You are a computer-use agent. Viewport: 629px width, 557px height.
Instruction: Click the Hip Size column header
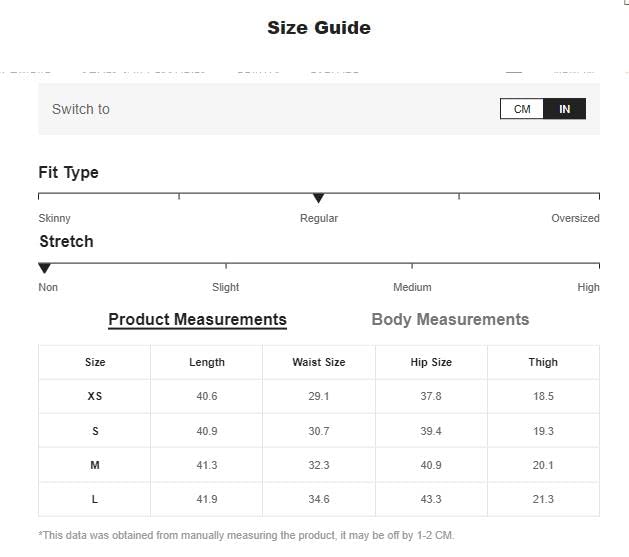[431, 362]
